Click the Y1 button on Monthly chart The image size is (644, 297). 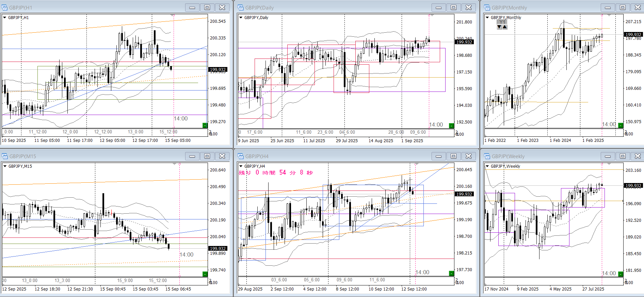point(502,22)
